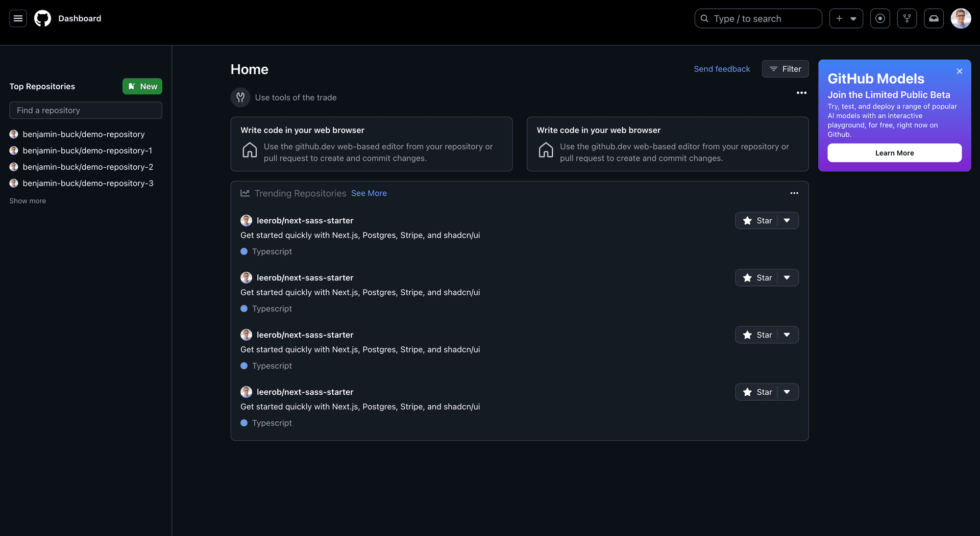Viewport: 980px width, 536px height.
Task: Click the home icon in right code card
Action: click(546, 150)
